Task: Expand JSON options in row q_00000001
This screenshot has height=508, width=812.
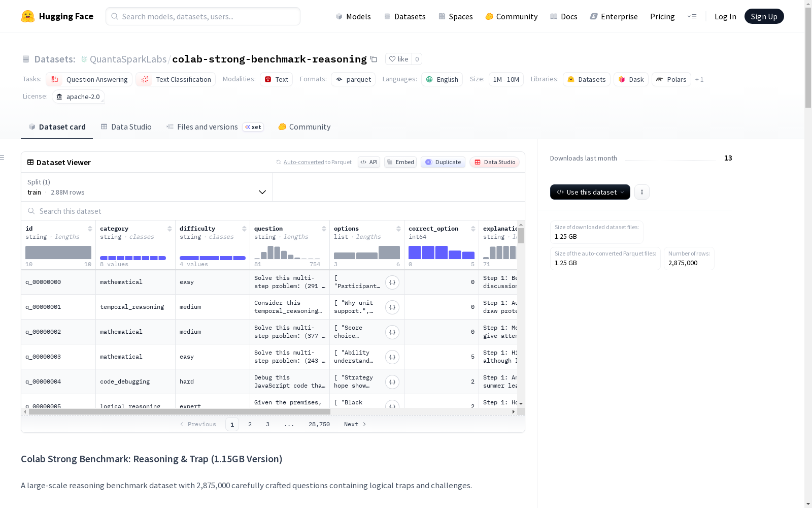Action: coord(392,307)
